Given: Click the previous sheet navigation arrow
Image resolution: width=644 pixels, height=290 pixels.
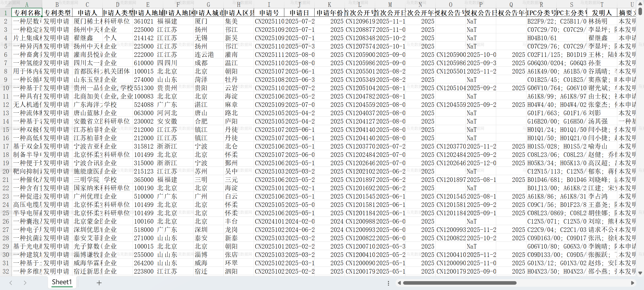Looking at the screenshot, I should pos(11,283).
